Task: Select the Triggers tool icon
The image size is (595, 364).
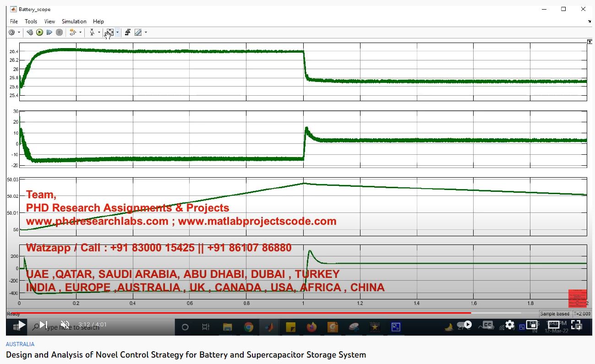Action: point(128,33)
